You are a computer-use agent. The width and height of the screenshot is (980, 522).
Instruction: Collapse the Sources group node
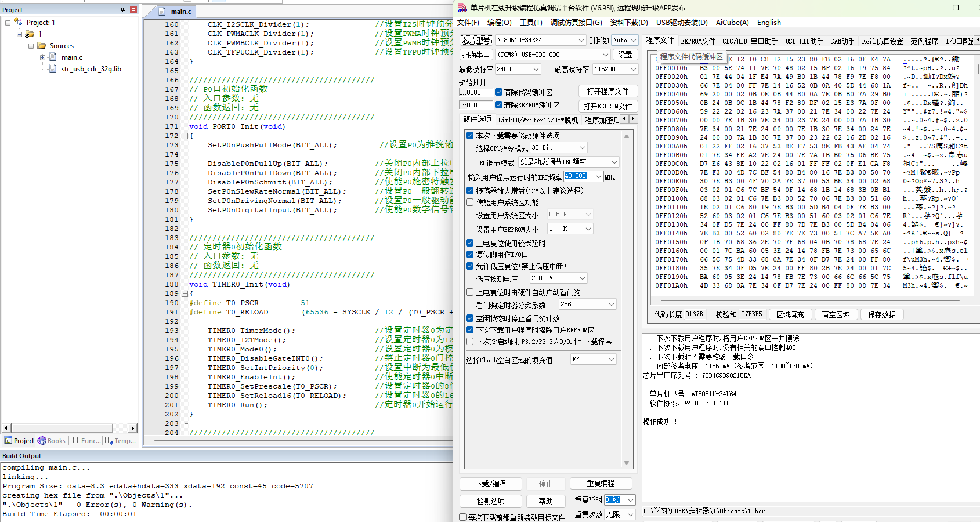tap(31, 46)
